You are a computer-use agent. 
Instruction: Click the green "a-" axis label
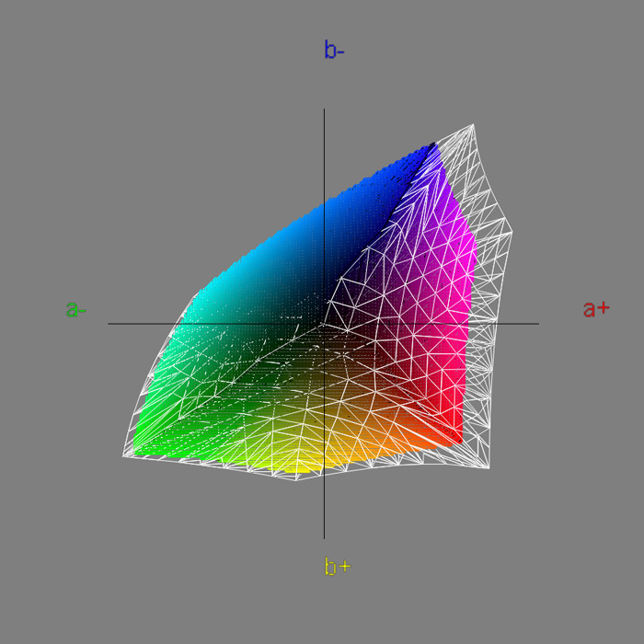[x=76, y=309]
